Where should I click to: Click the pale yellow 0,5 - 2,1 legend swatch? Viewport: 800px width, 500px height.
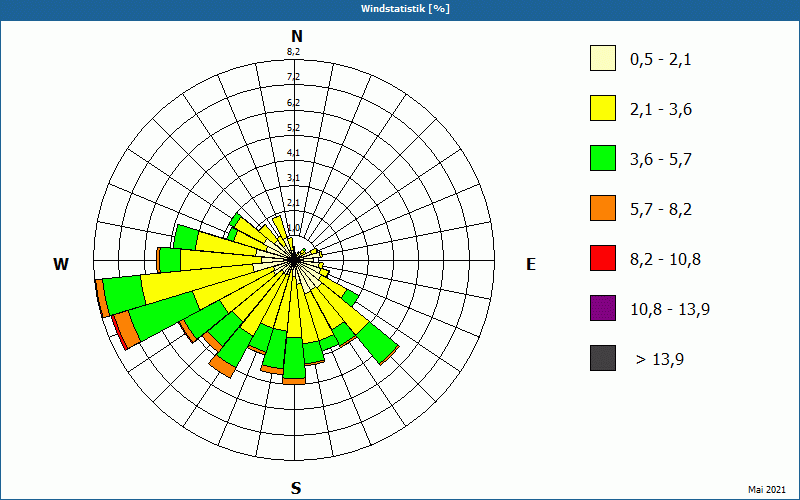[x=603, y=58]
